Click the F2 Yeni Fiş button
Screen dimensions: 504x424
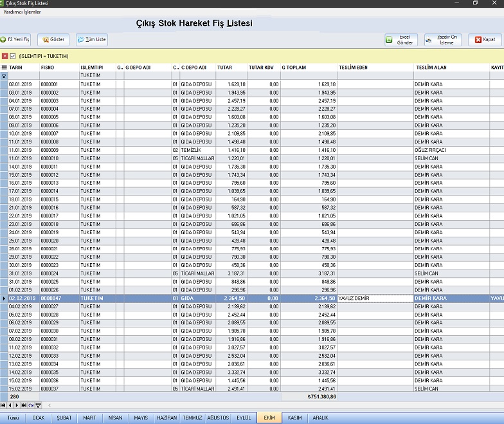pyautogui.click(x=15, y=40)
